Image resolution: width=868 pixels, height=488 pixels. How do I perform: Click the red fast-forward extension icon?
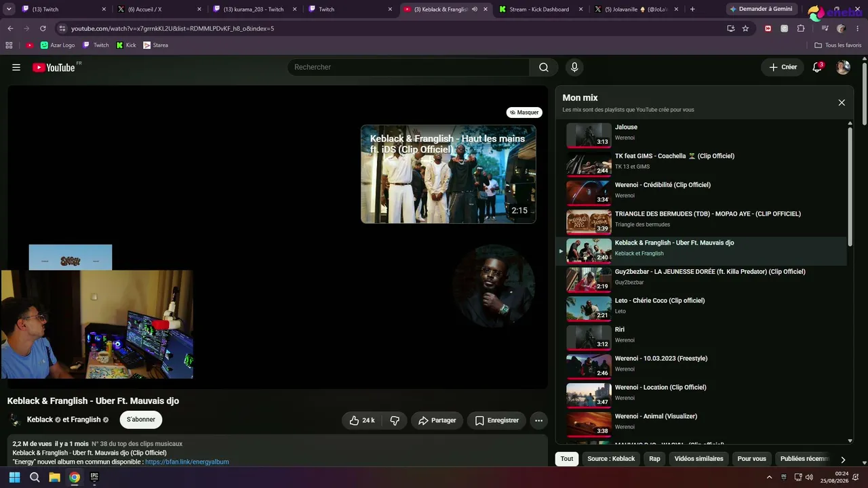[768, 28]
